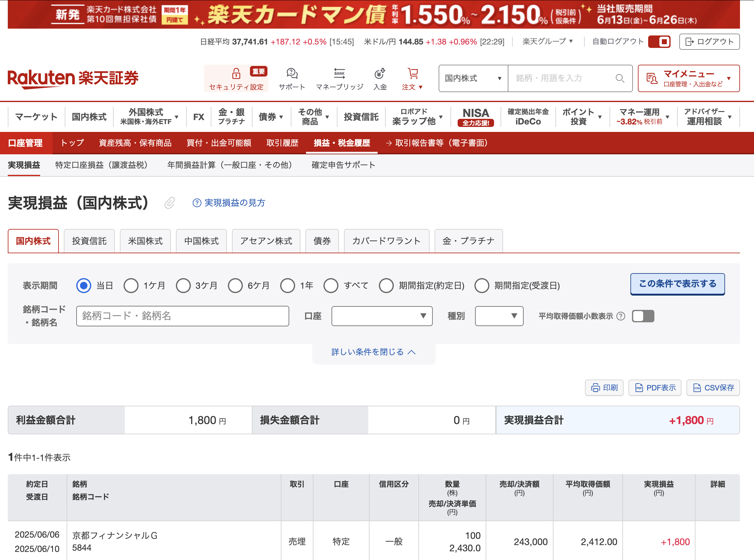Open マーケット navigation item
This screenshot has width=754, height=560.
tap(36, 117)
